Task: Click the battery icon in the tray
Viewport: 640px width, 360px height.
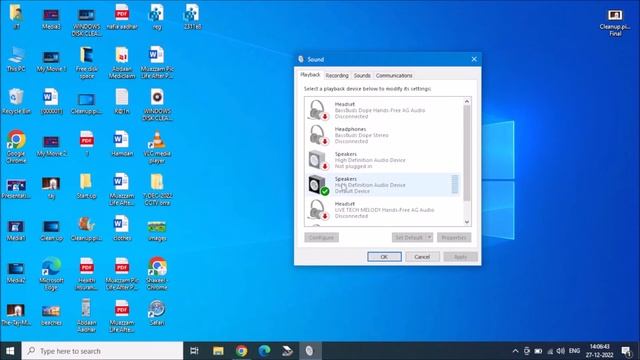Action: click(538, 351)
